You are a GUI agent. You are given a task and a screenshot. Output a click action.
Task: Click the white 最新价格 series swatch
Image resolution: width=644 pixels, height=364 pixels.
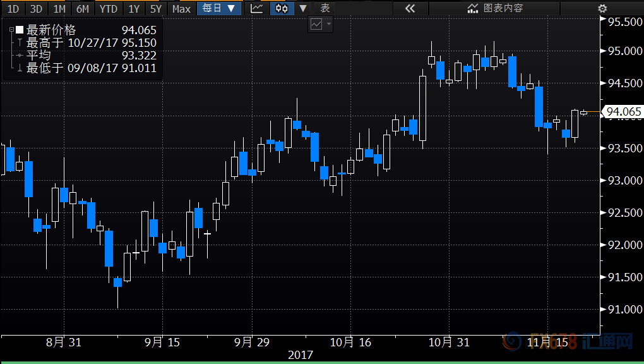point(20,30)
